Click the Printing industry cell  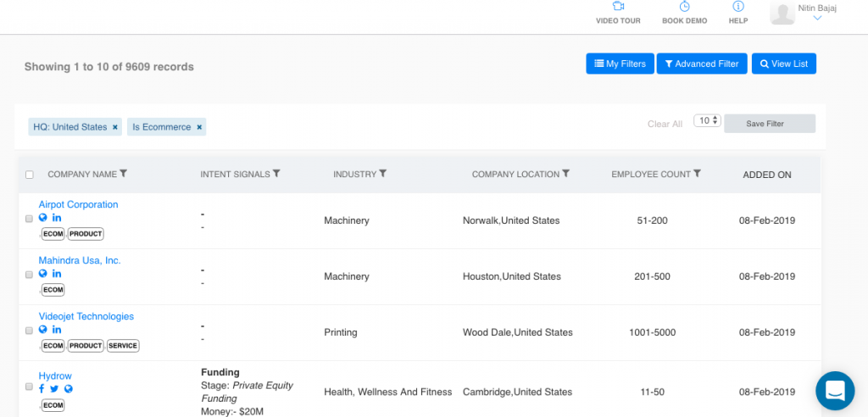[341, 332]
